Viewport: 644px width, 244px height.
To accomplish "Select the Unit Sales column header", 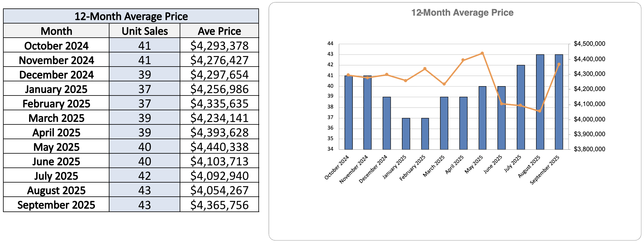I will tap(144, 31).
